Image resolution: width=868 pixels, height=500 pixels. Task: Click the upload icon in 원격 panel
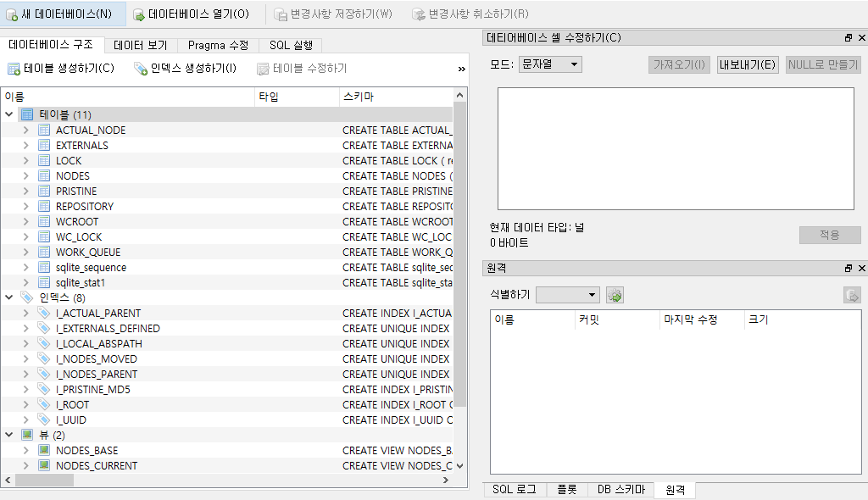click(852, 295)
